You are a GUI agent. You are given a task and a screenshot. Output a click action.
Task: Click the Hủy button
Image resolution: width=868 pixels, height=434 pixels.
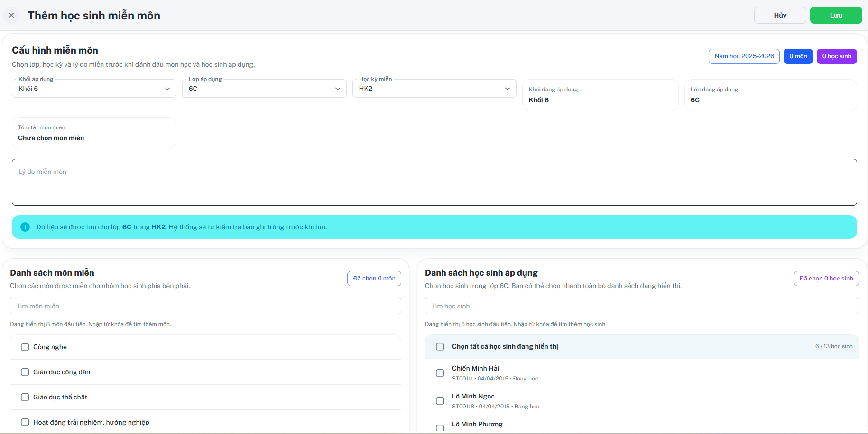(780, 15)
